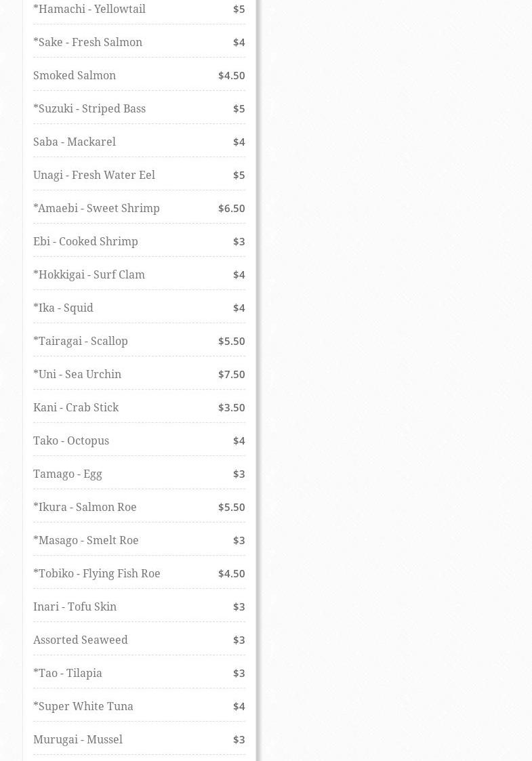This screenshot has height=761, width=532.
Task: Select the Sake - Fresh Salmon item
Action: click(x=88, y=43)
